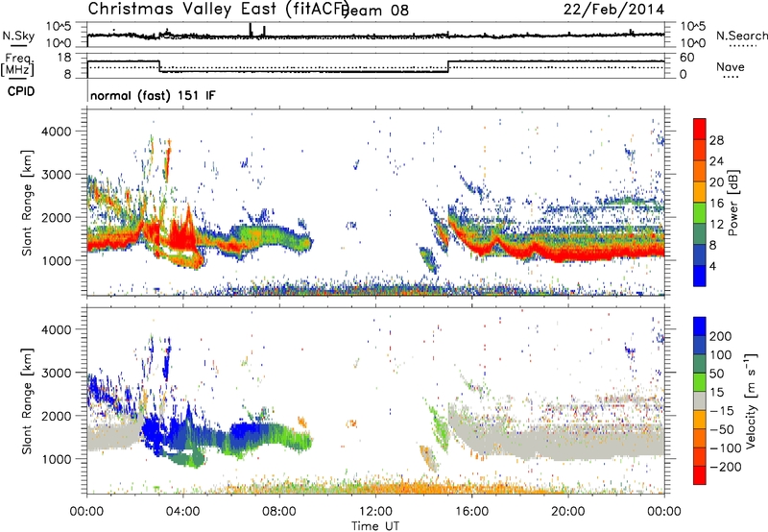768x532 pixels.
Task: Click the 'Beam 08' label
Action: 374,11
